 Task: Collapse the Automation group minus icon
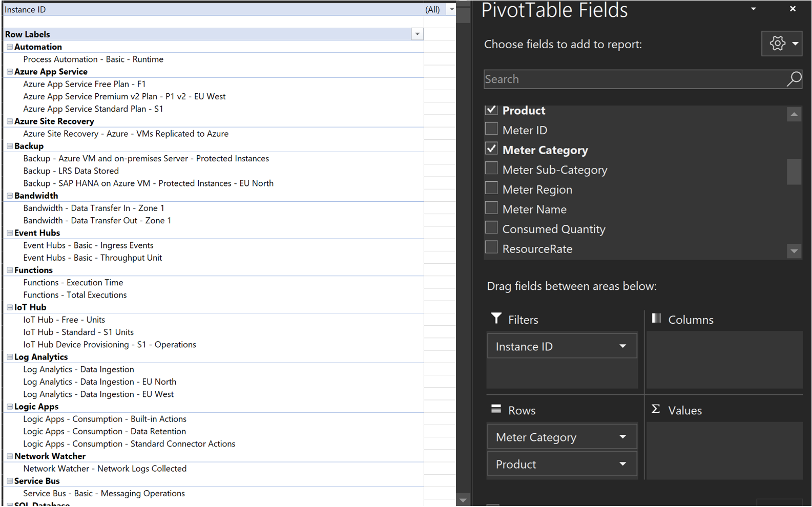[x=10, y=47]
